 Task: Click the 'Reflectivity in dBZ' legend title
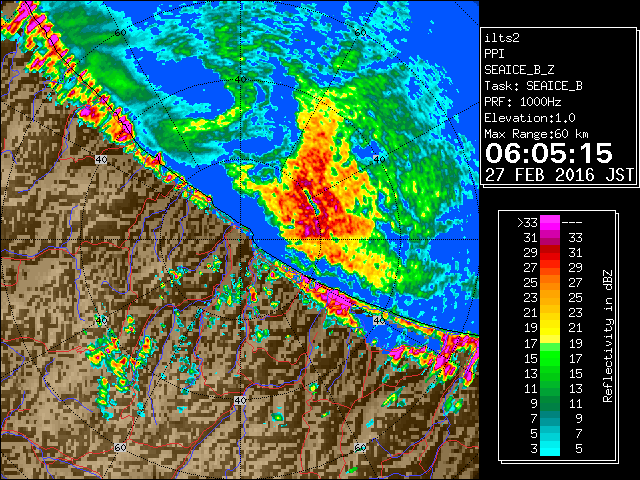[x=607, y=336]
